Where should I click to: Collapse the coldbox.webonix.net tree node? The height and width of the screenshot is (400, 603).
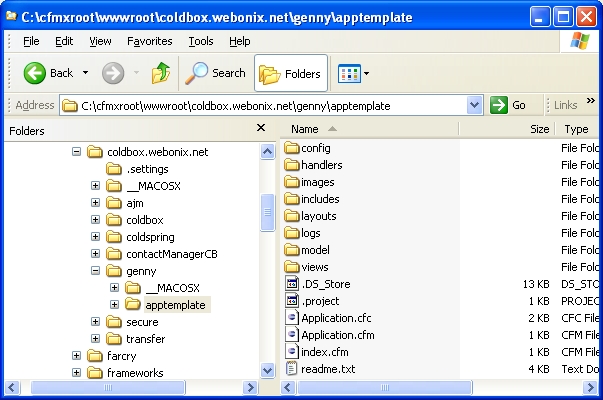click(77, 152)
